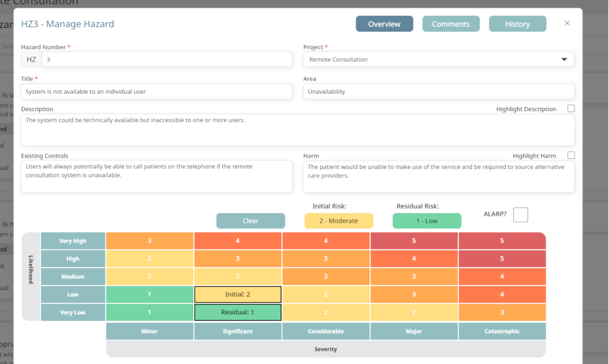Open the History tab
The height and width of the screenshot is (364, 609).
point(517,24)
